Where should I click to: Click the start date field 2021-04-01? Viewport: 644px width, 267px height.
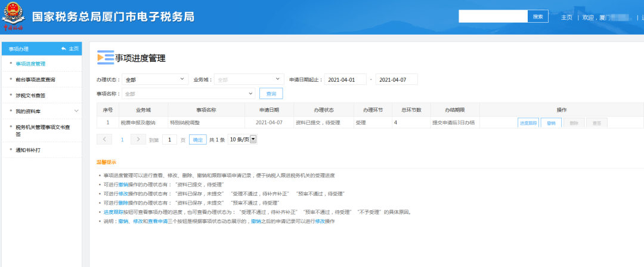pyautogui.click(x=345, y=79)
